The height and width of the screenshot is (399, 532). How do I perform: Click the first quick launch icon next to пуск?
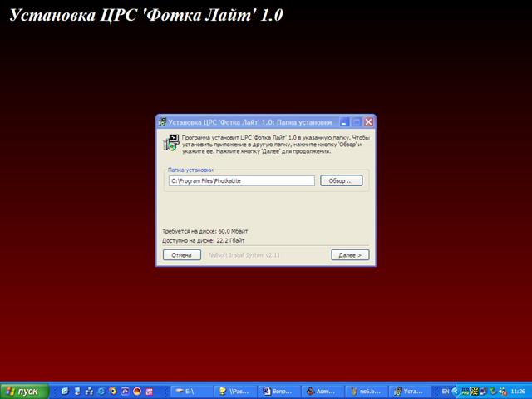point(65,392)
